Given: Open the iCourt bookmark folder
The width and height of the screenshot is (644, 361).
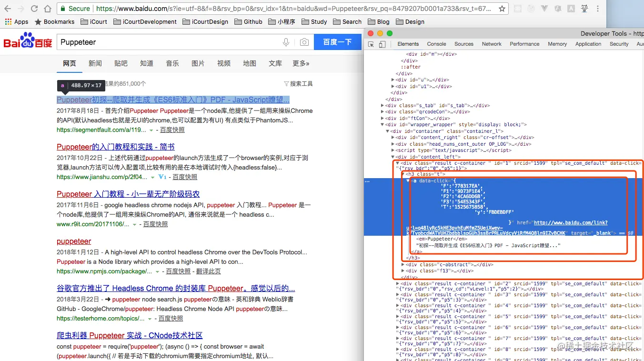Looking at the screenshot, I should (94, 21).
